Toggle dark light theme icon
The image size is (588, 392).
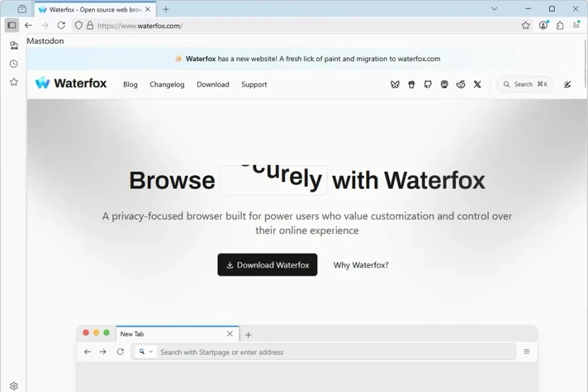pos(567,84)
